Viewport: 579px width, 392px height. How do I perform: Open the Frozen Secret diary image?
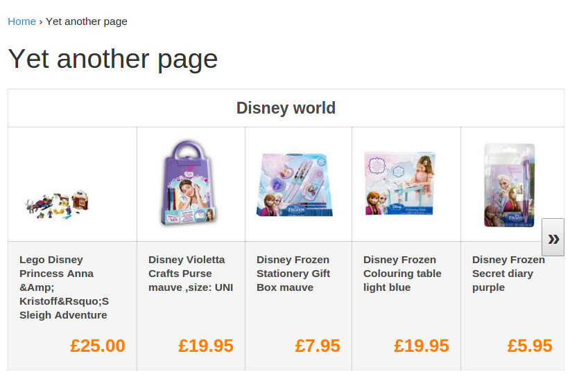point(509,185)
